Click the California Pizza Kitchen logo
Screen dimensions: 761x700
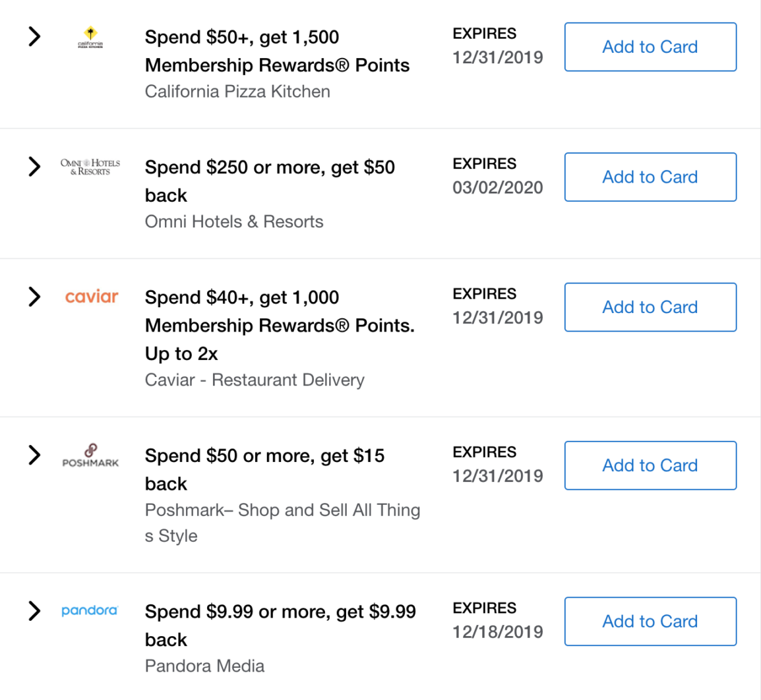pos(90,38)
